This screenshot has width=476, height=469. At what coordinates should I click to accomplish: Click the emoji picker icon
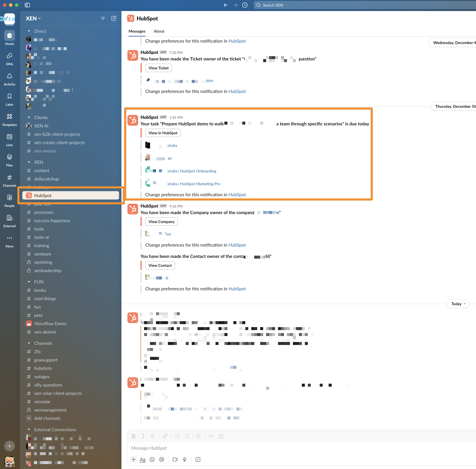[152, 459]
